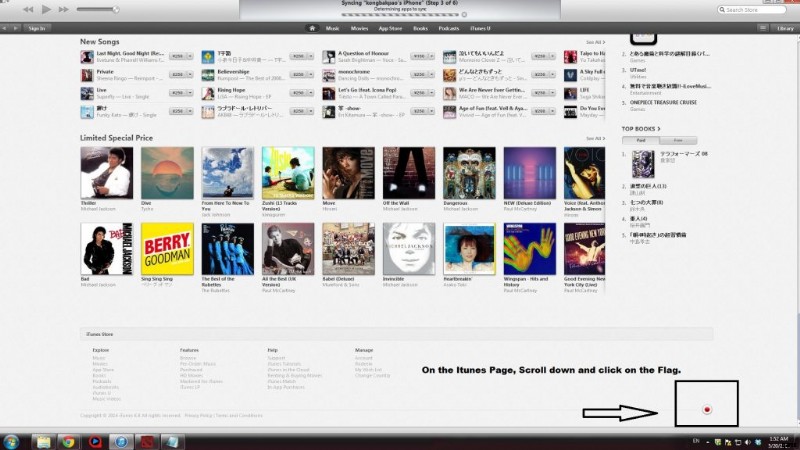This screenshot has height=450, width=800.
Task: Click See All next to Limited Special Price
Action: (x=594, y=138)
